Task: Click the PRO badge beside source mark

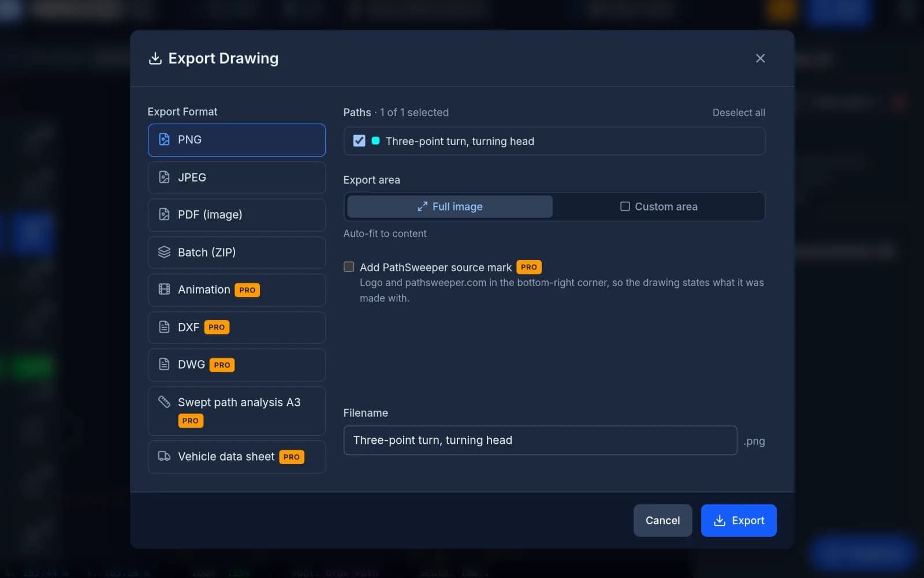Action: 528,267
